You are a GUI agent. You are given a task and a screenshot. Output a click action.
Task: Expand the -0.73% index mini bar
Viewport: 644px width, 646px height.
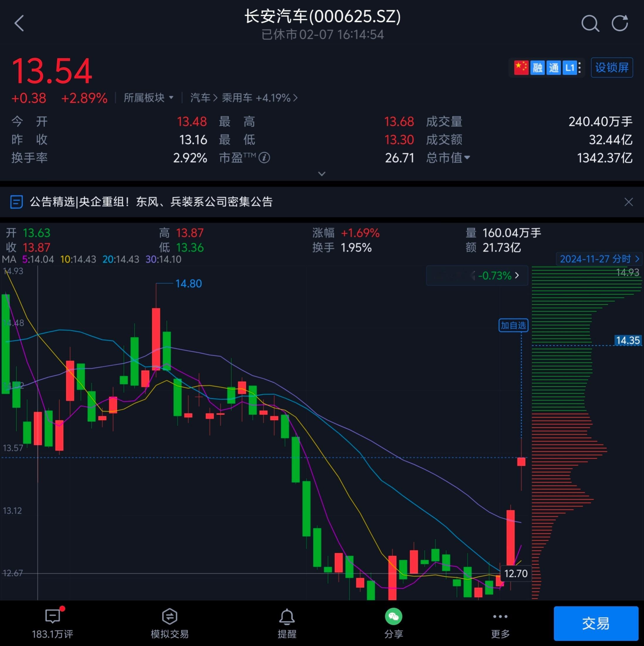point(477,276)
